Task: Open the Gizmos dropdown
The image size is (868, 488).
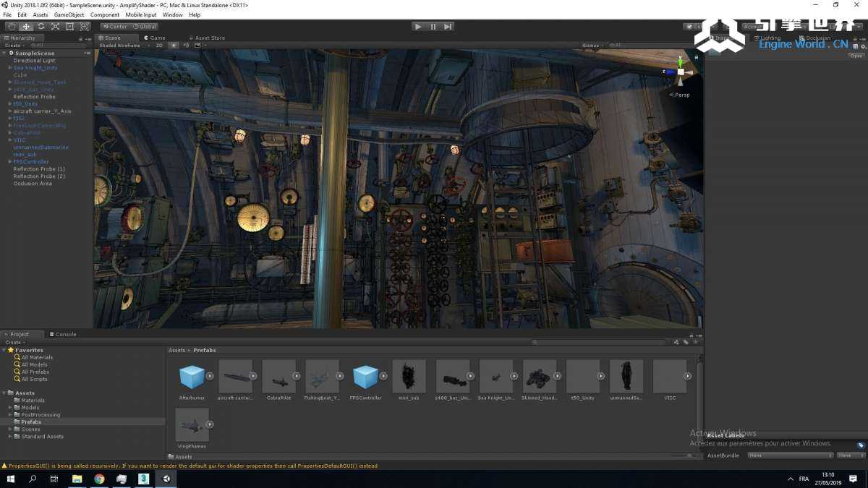Action: 592,45
